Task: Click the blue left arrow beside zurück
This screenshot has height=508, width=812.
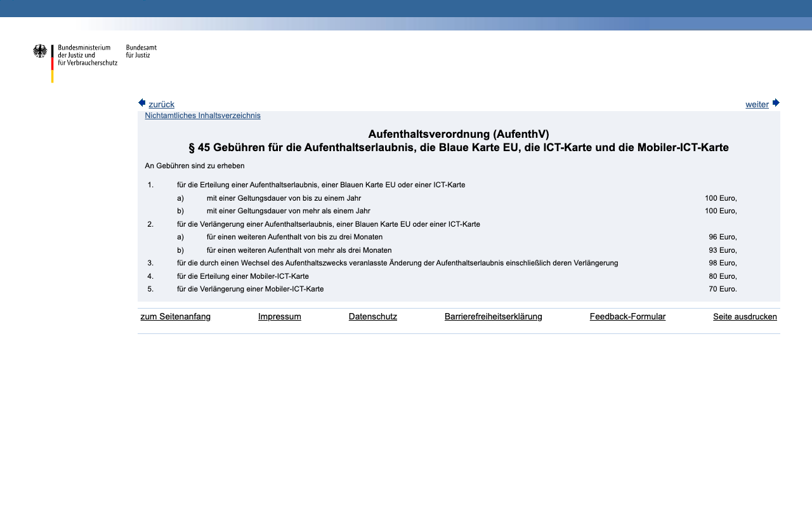Action: tap(142, 103)
